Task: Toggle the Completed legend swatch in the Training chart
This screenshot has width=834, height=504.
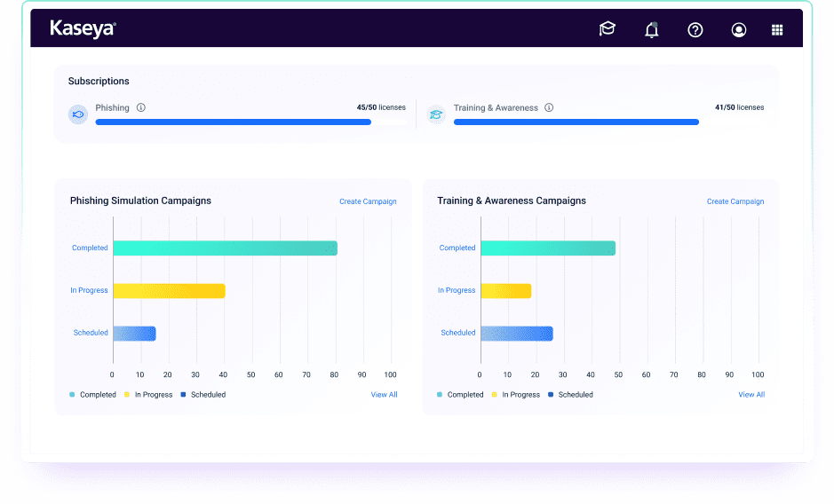Action: pos(440,395)
